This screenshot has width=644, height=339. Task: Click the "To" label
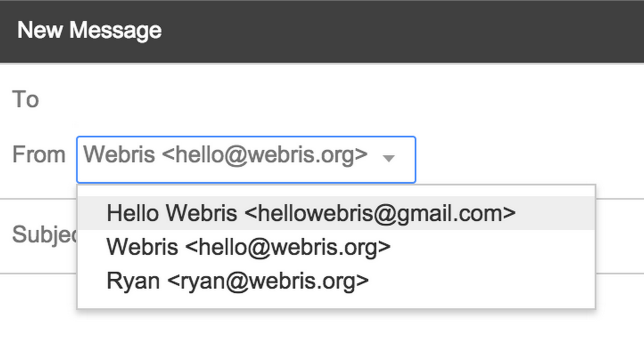pyautogui.click(x=25, y=99)
